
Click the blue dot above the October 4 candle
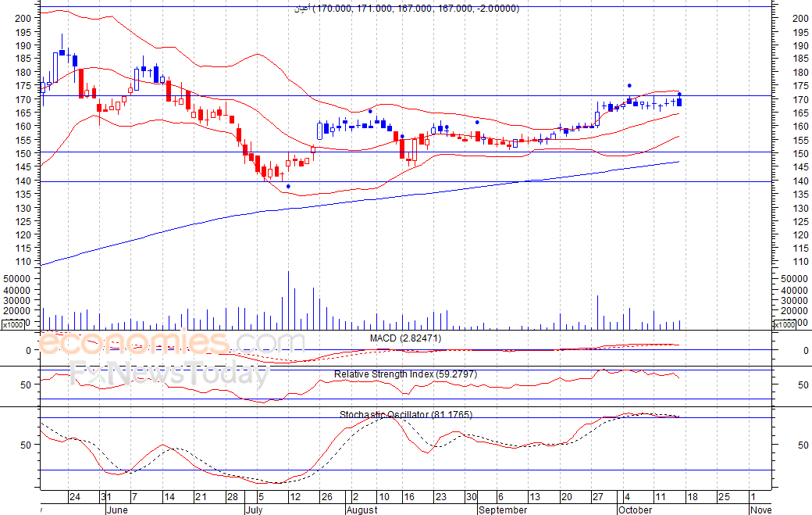pyautogui.click(x=629, y=85)
